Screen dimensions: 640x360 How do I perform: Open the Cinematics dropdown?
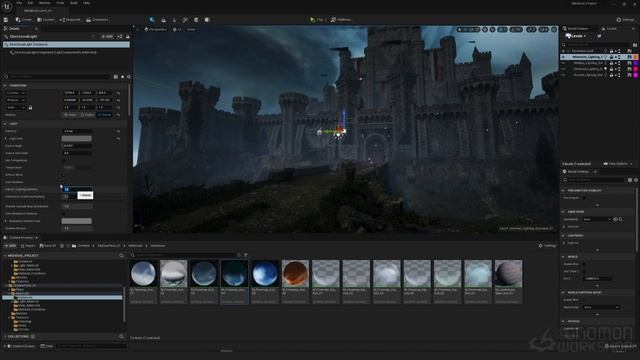coord(97,20)
